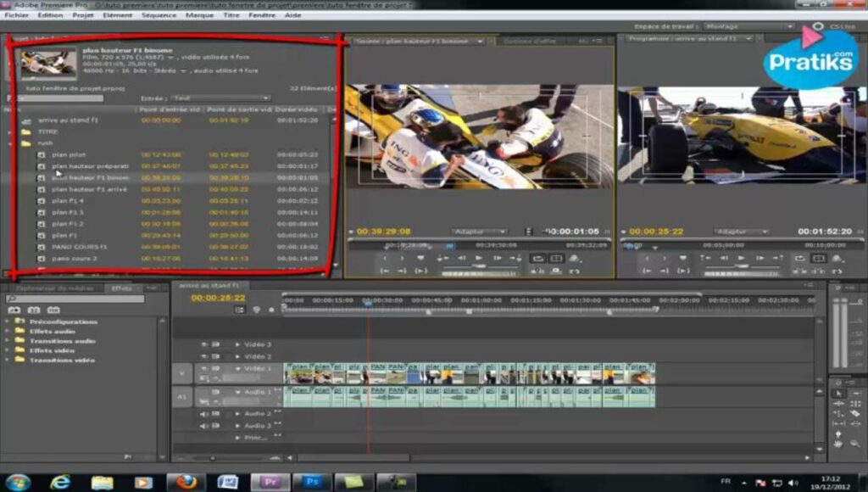Step back one frame in Program monitor
Viewport: 868px width, 492px height.
coord(724,258)
